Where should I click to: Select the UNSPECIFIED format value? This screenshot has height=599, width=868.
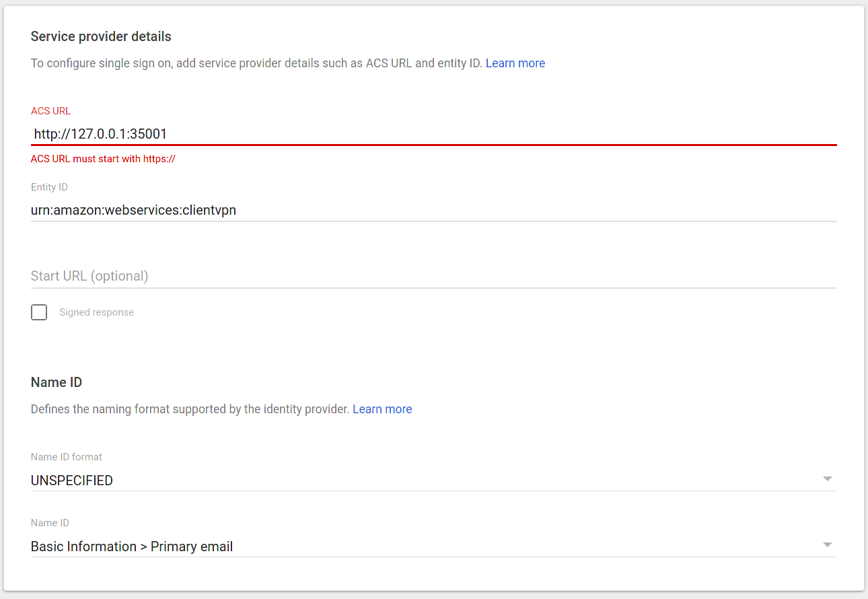72,481
